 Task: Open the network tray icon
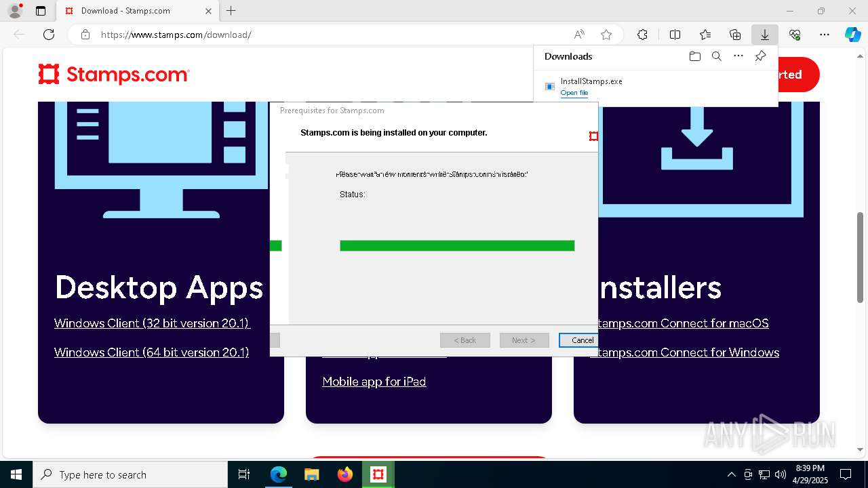coord(764,474)
